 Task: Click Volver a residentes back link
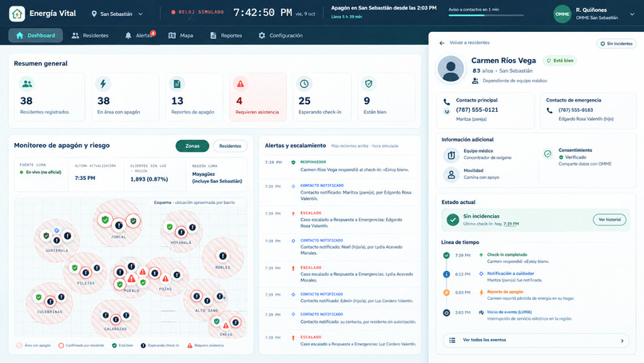[470, 42]
